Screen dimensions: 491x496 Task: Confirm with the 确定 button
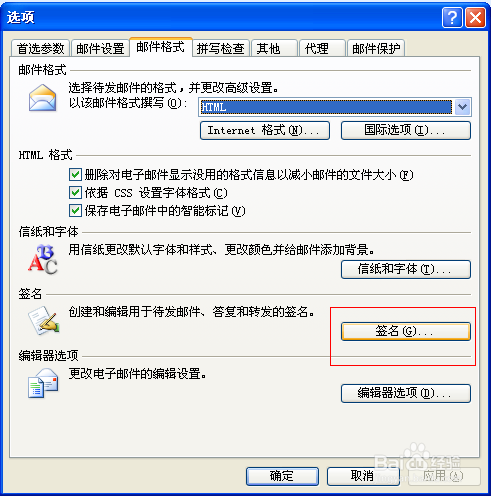coord(282,476)
